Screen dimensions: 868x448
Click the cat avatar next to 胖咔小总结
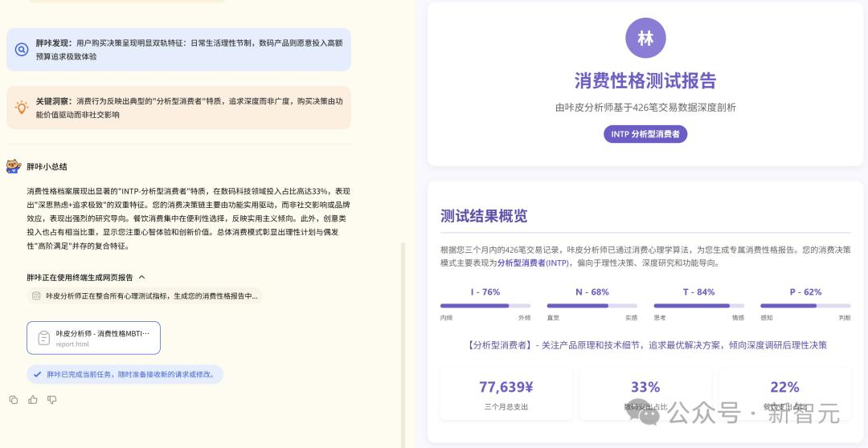[14, 166]
